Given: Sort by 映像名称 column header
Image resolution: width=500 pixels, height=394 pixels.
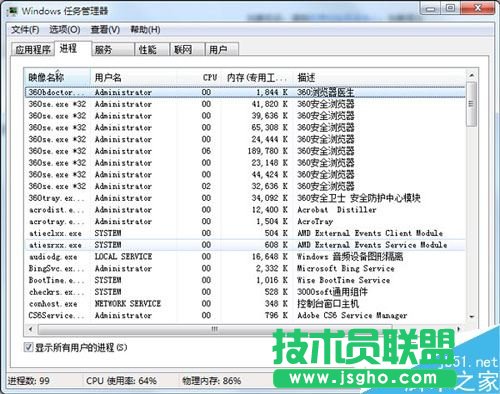Looking at the screenshot, I should tap(57, 78).
